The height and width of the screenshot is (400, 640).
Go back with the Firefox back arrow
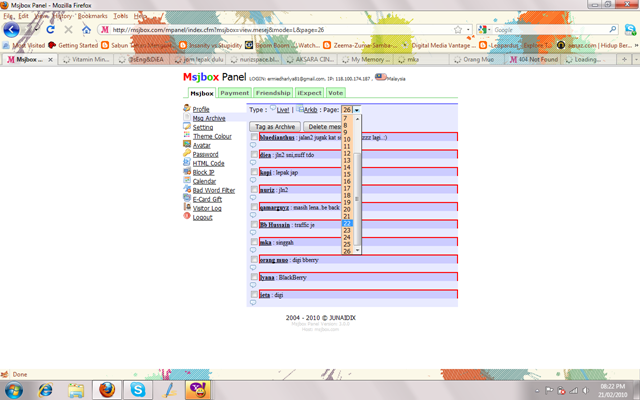pos(11,29)
